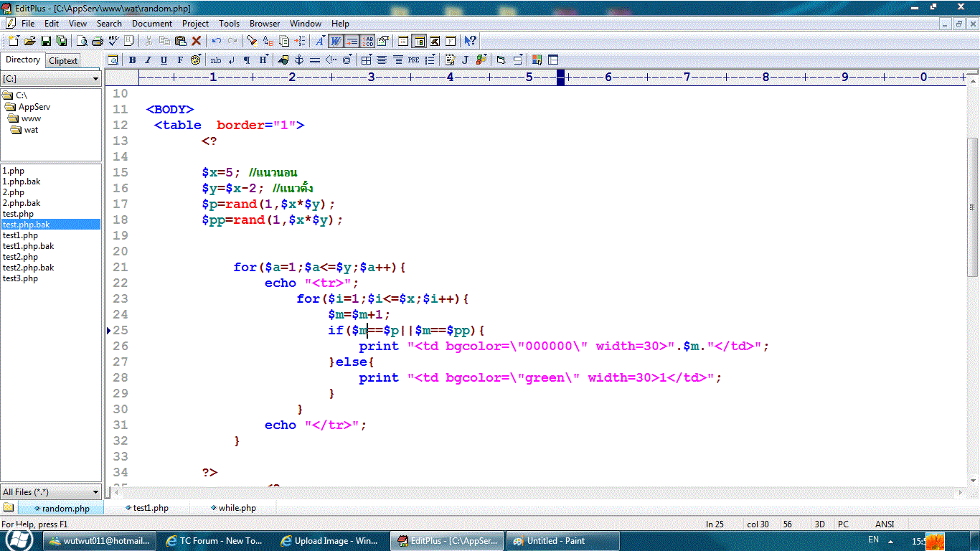Open the Document menu
980x551 pixels.
pyautogui.click(x=152, y=24)
